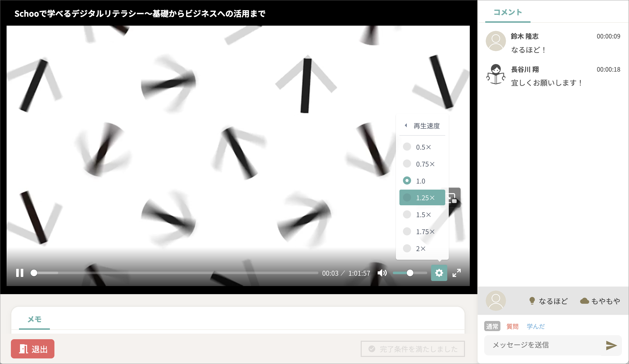Click 長谷川 翔's reading avatar icon
629x364 pixels.
[x=496, y=74]
